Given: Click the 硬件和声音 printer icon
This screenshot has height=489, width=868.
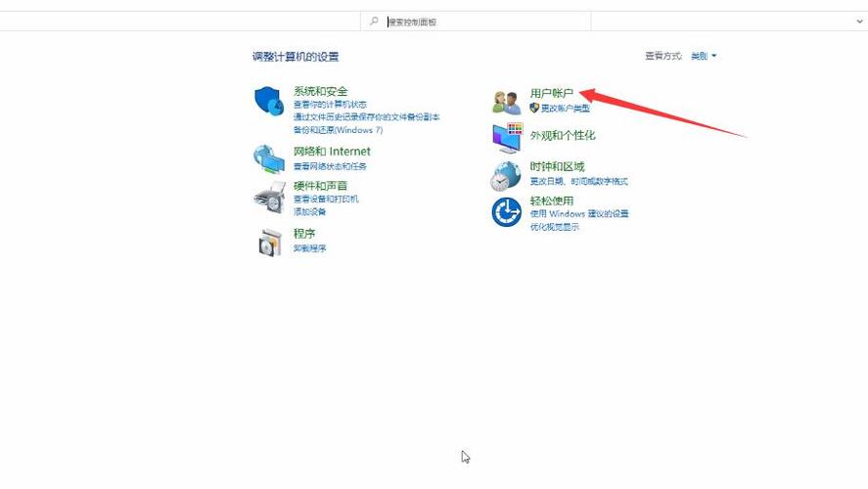Looking at the screenshot, I should coord(269,198).
